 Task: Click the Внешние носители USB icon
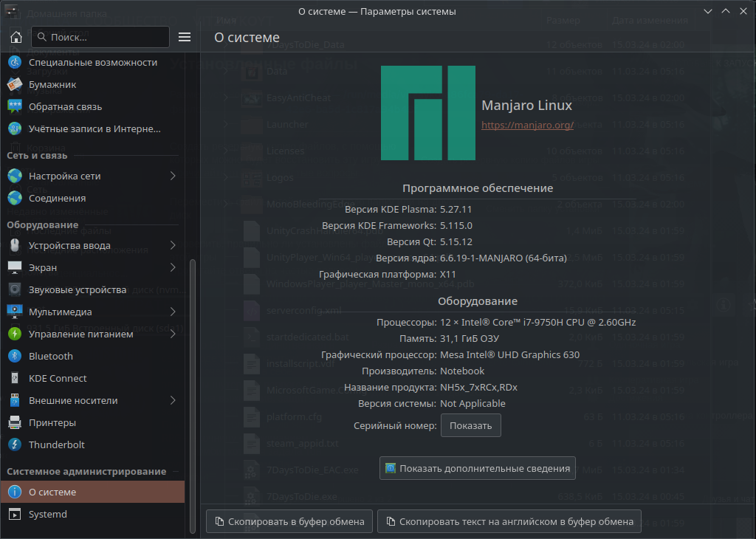coord(15,401)
